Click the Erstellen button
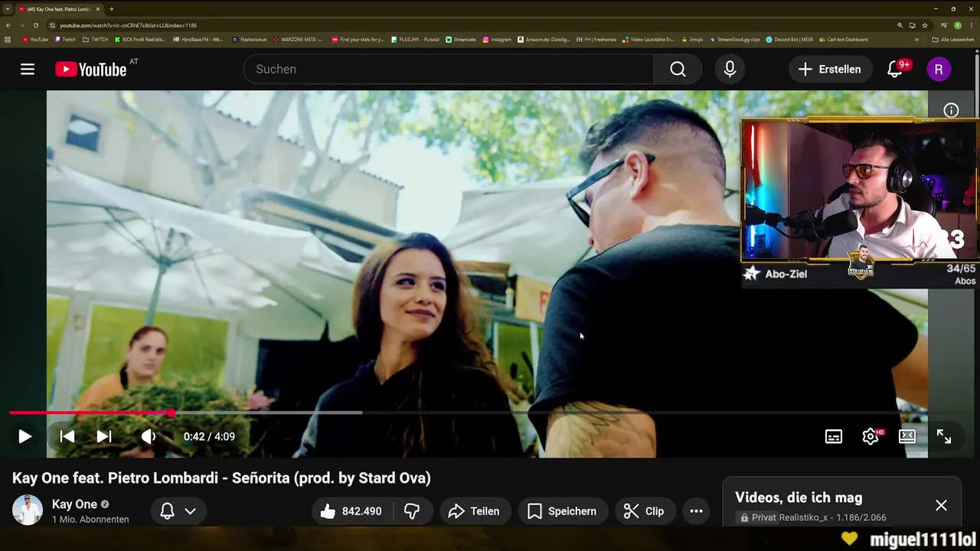 coord(831,69)
